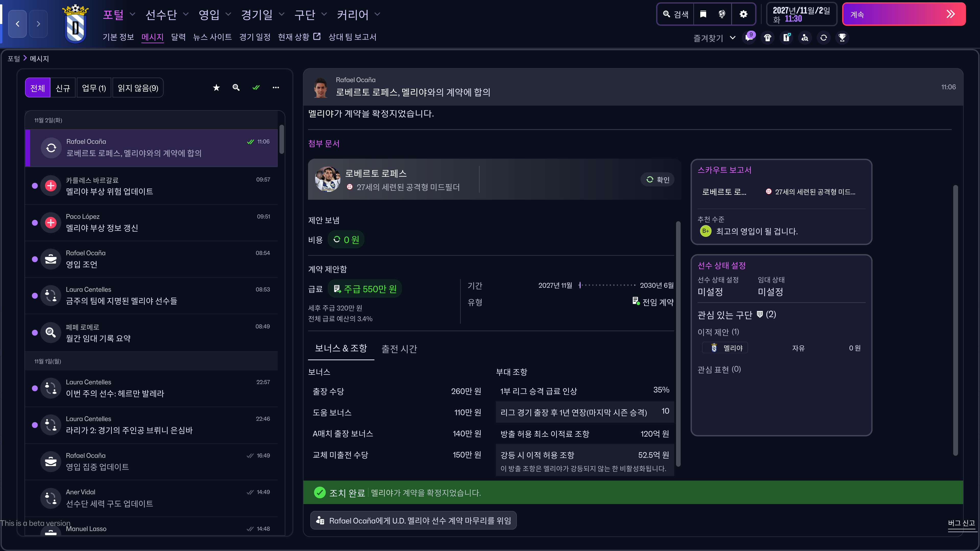Expand the 커리어 menu chevron
Viewport: 980px width, 551px height.
coord(377,15)
